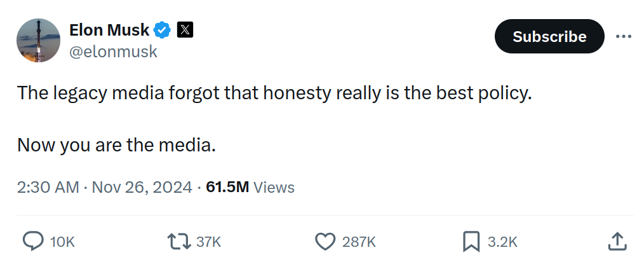
Task: Click the "Now you are the media." line
Action: (x=117, y=145)
